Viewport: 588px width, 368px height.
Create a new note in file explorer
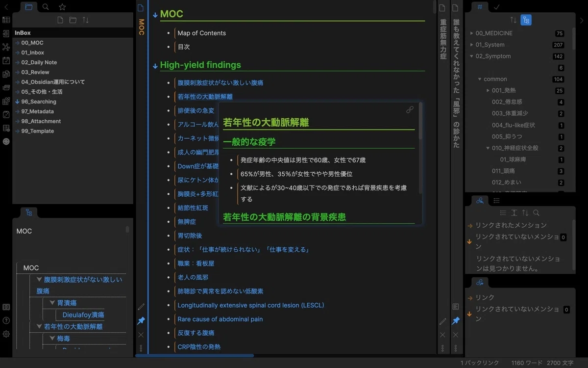click(60, 20)
